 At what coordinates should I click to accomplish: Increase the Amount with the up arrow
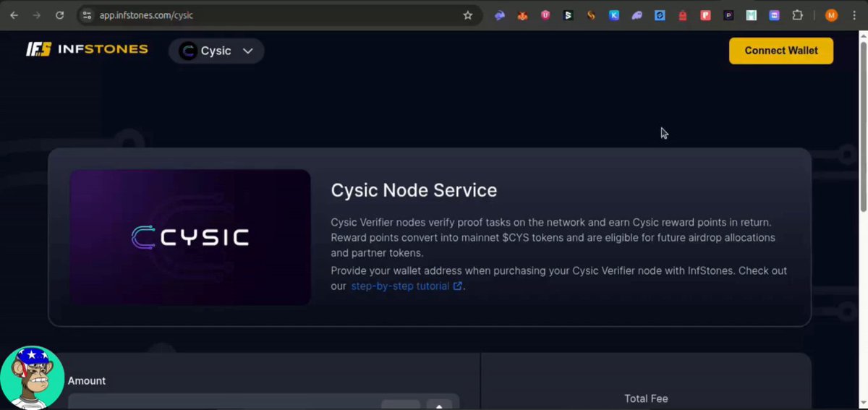pyautogui.click(x=439, y=404)
